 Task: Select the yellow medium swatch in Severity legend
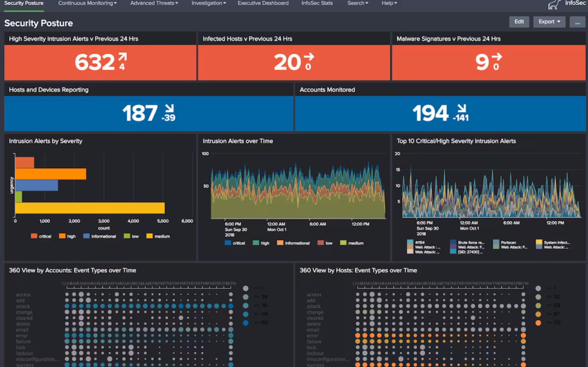150,236
